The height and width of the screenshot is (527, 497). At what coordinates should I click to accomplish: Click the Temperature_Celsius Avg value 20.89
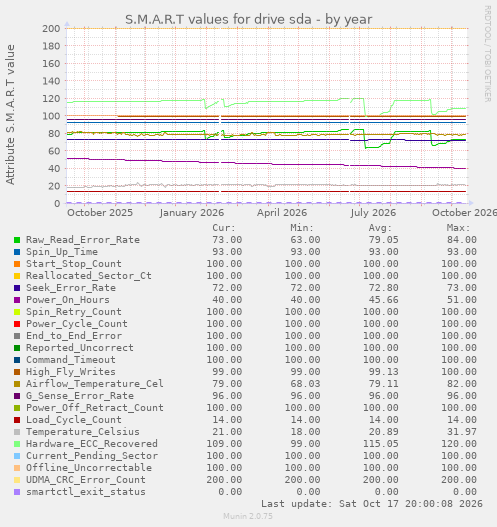[x=383, y=432]
